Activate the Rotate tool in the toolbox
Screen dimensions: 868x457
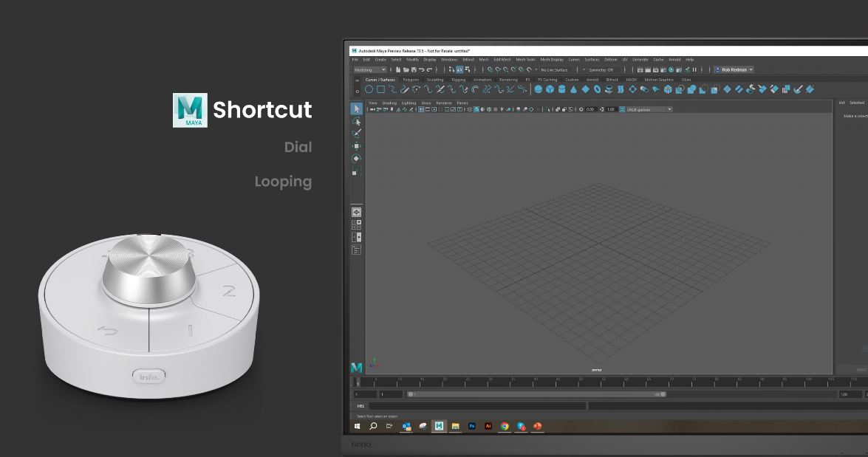357,158
